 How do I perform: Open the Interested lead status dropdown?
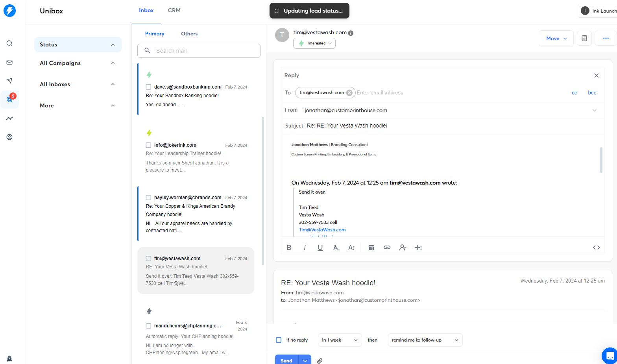coord(314,43)
